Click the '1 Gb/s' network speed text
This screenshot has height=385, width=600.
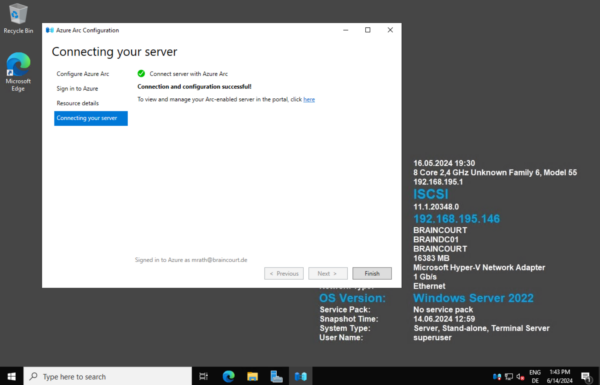click(x=425, y=277)
